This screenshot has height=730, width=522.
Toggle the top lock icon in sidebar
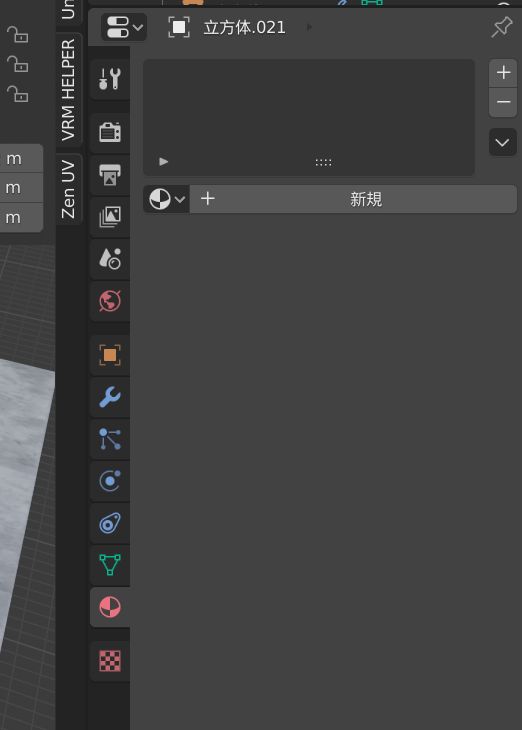[x=18, y=34]
